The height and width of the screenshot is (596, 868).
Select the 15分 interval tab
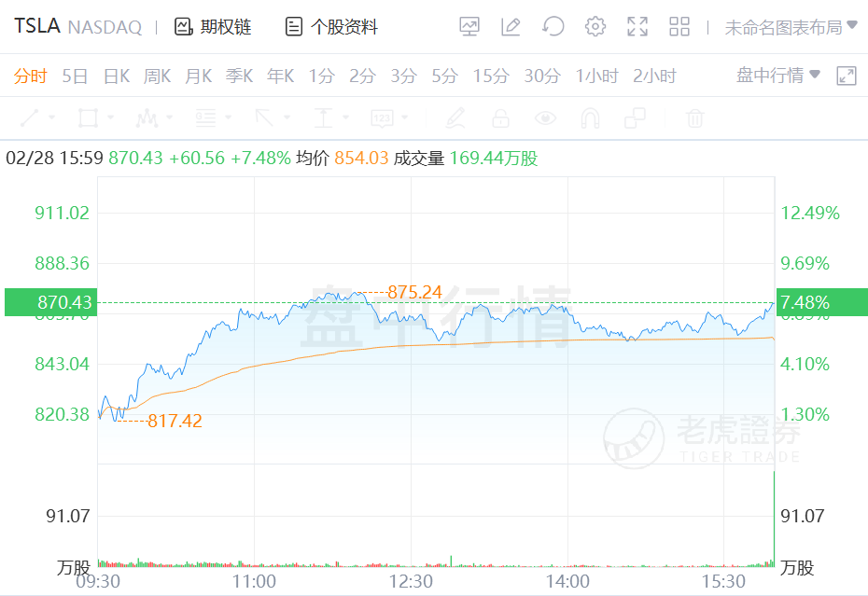point(490,76)
